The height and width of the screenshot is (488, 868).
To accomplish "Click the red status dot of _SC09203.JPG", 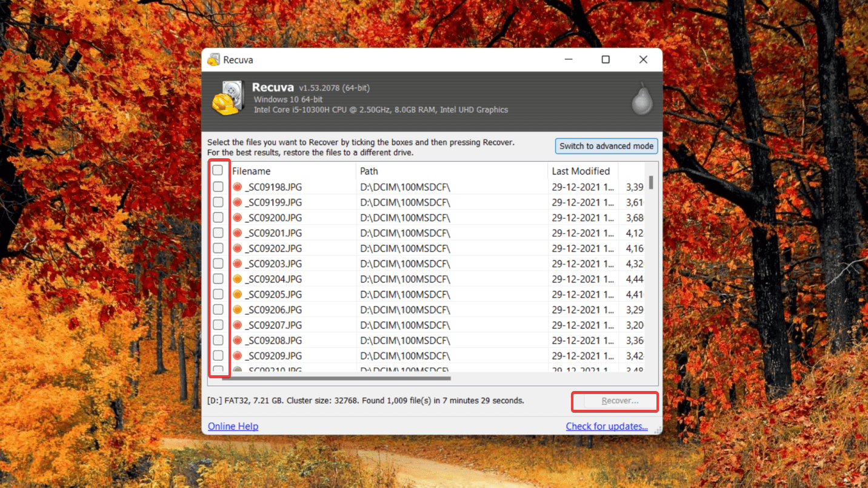I will [x=238, y=264].
